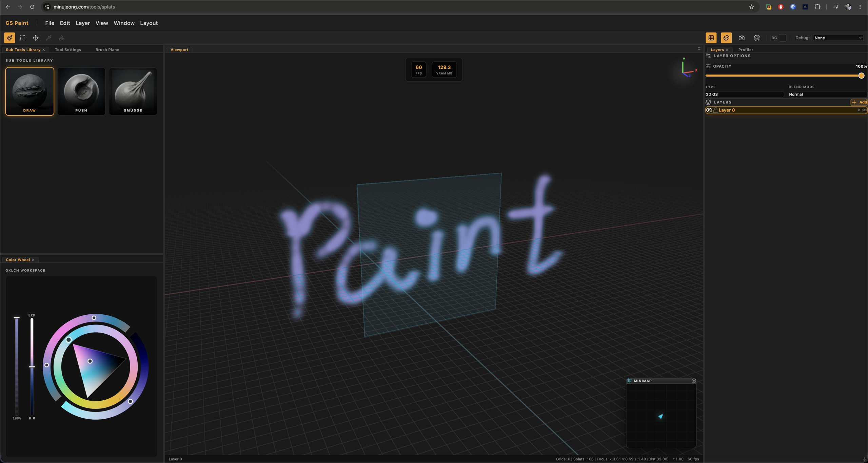Click the EXP exposure slider
Viewport: 868px width, 463px height.
tap(32, 366)
